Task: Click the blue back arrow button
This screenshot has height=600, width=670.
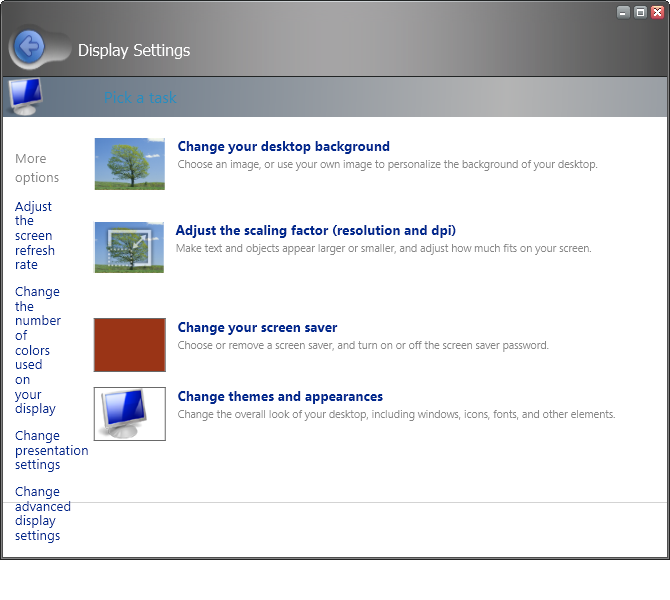Action: (x=29, y=46)
